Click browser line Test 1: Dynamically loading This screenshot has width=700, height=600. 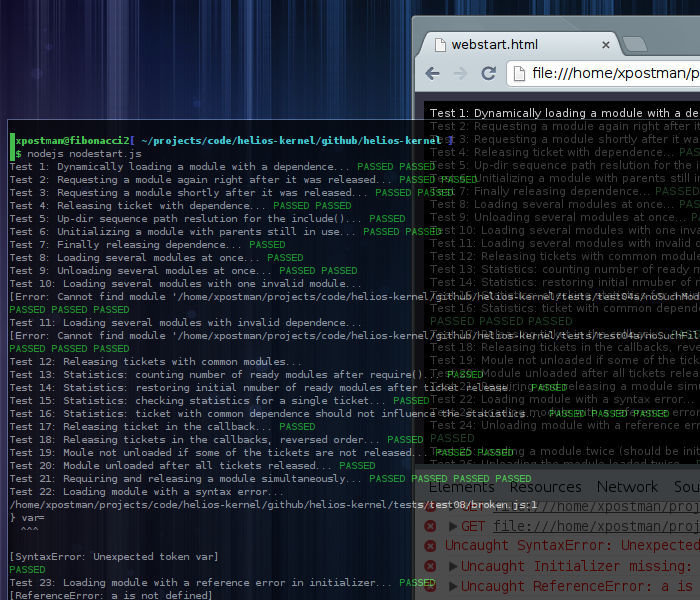coord(565,113)
